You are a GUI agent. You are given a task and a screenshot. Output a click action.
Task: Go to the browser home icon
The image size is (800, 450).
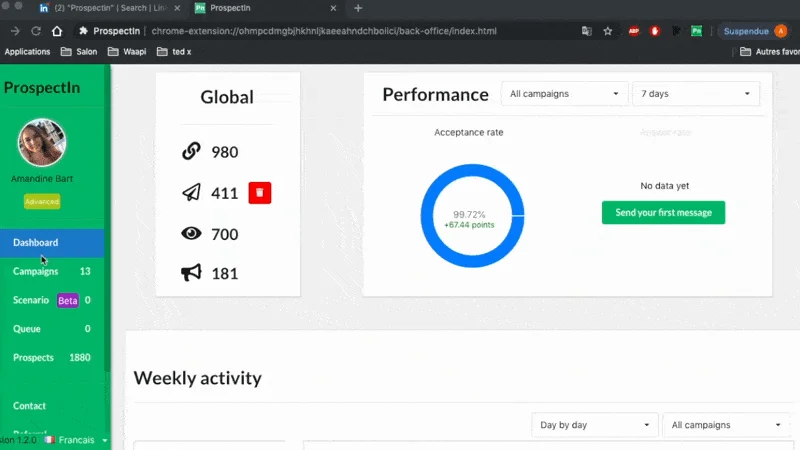click(x=57, y=31)
